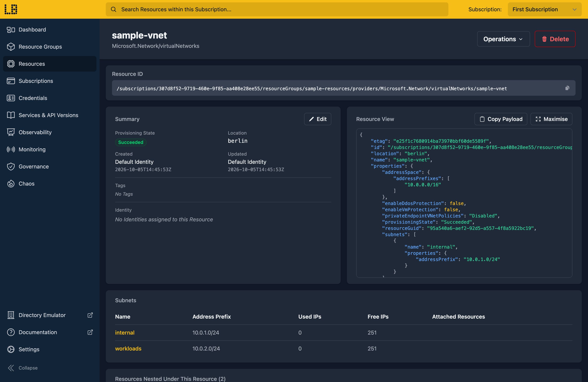Image resolution: width=588 pixels, height=382 pixels.
Task: Click the Subnets table Name column header
Action: (122, 317)
